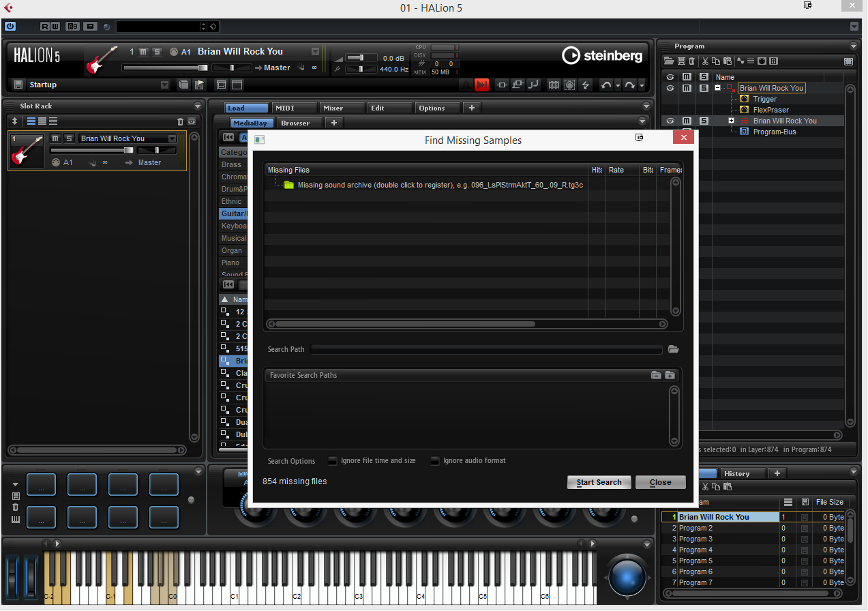Click the copy icon in Program panel
This screenshot has width=868, height=611.
pos(717,61)
